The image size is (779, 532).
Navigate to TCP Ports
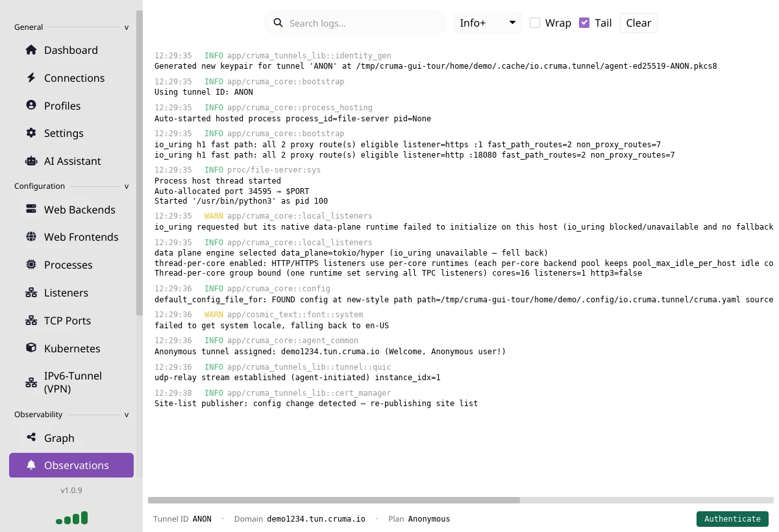71,320
